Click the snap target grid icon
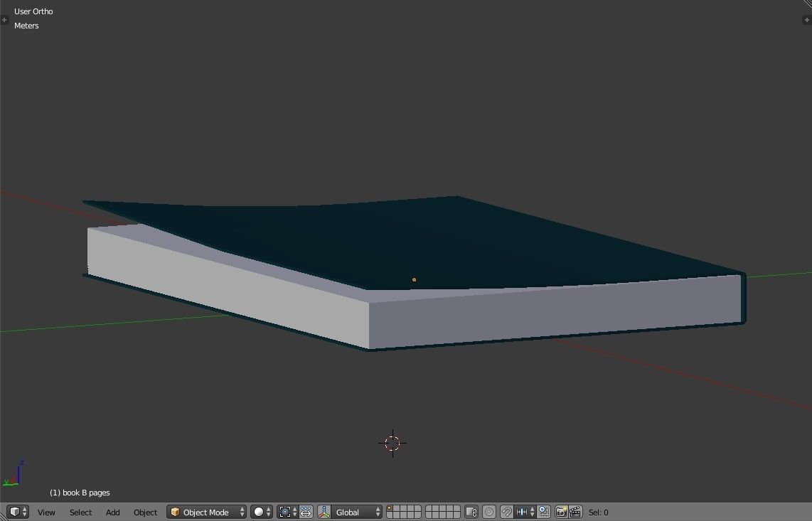 544,512
